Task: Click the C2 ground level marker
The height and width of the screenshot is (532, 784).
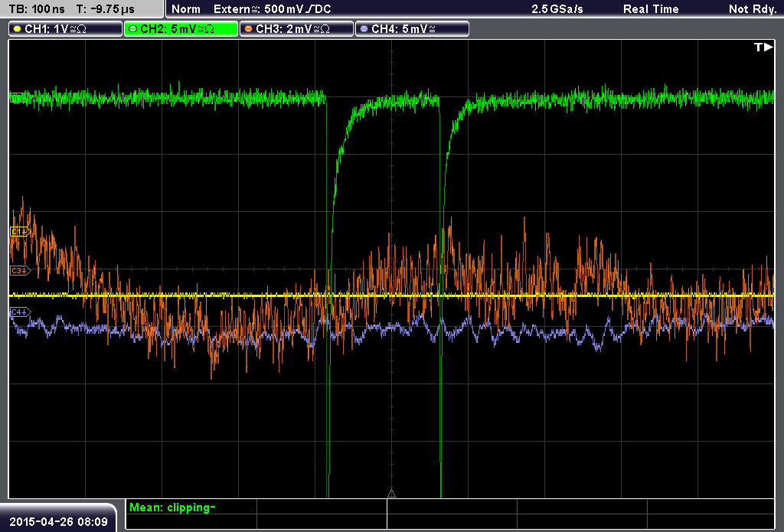Action: coord(19,97)
